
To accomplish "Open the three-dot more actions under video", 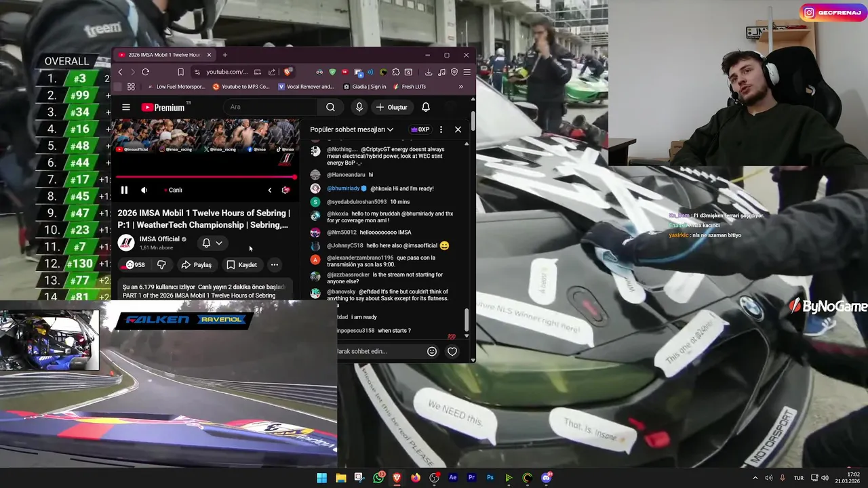I will pos(275,265).
